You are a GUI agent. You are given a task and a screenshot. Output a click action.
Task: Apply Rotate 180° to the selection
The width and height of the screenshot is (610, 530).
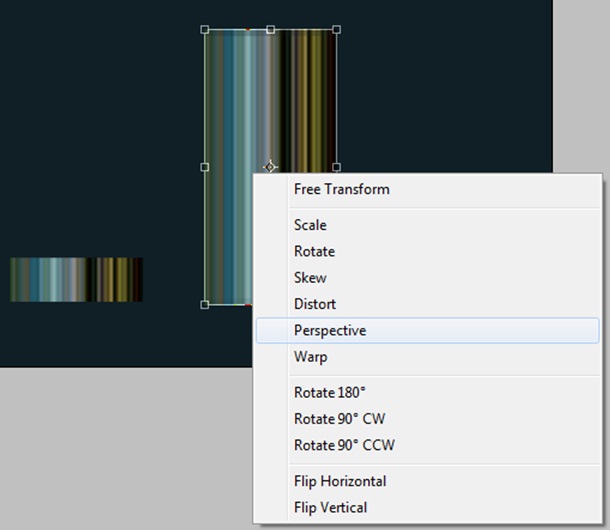click(x=427, y=392)
